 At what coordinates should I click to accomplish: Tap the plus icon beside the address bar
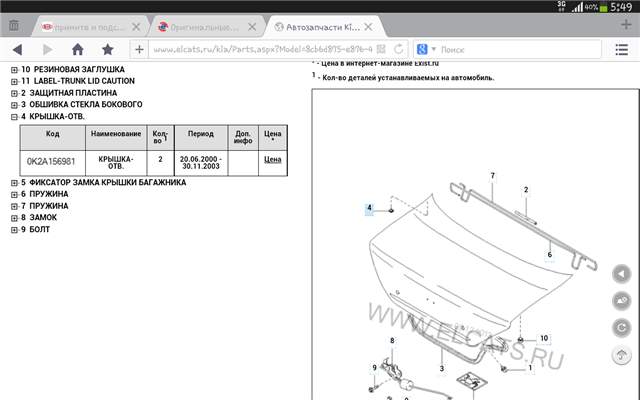[x=139, y=49]
